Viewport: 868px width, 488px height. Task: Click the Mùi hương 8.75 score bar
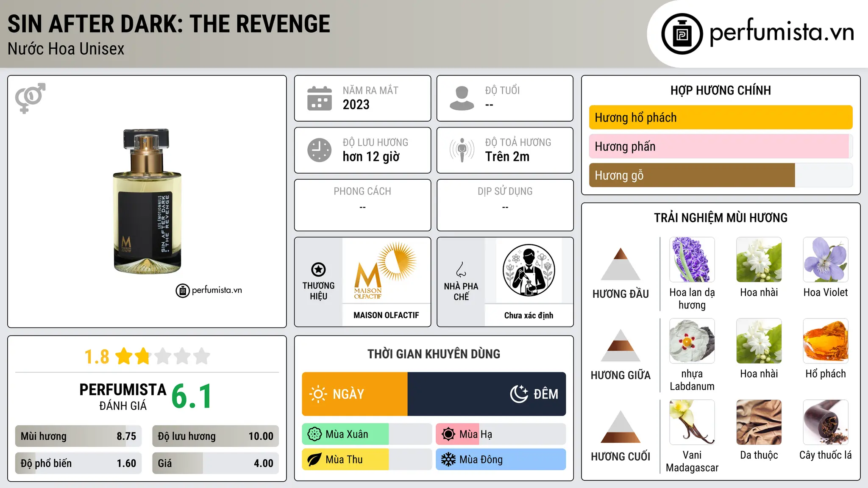pos(78,436)
